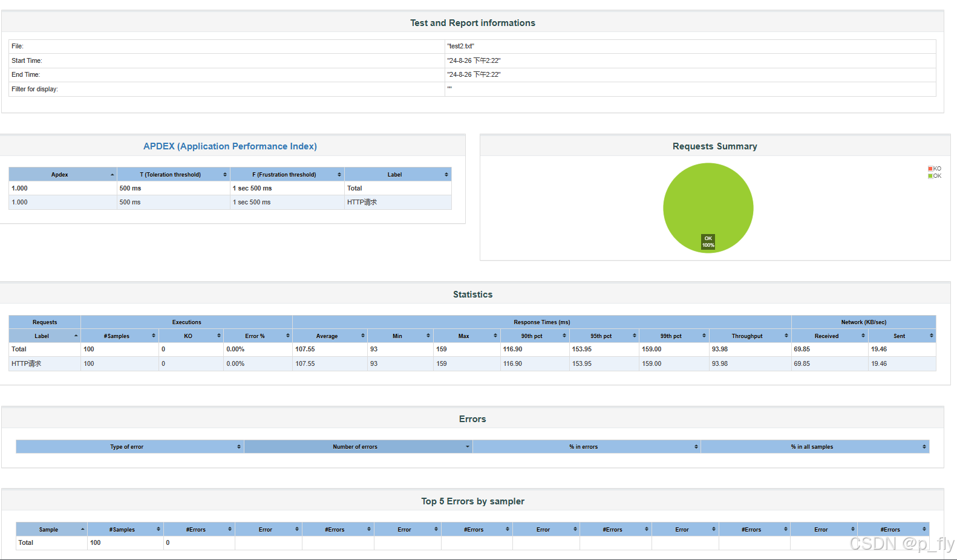Sort Statistics by #Samples column
The height and width of the screenshot is (560, 957).
120,336
